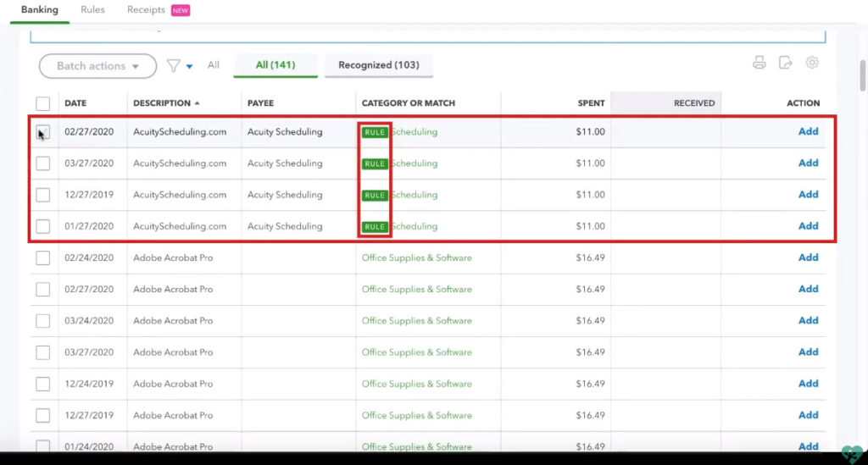Click the filter funnel icon

[173, 65]
